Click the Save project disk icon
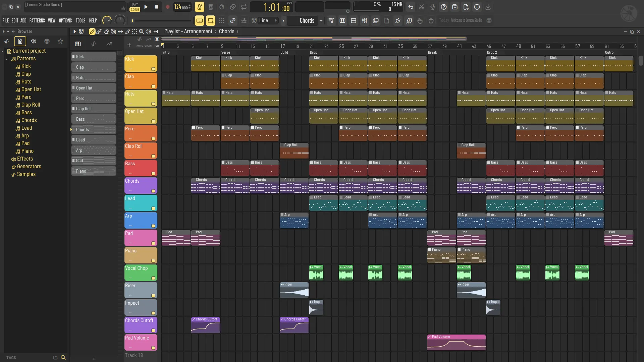This screenshot has height=362, width=644. tap(455, 7)
